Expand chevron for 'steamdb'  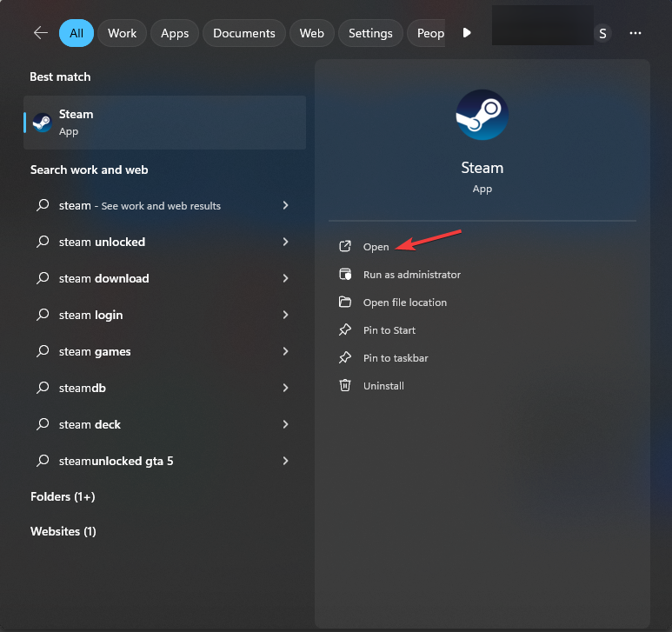point(285,388)
